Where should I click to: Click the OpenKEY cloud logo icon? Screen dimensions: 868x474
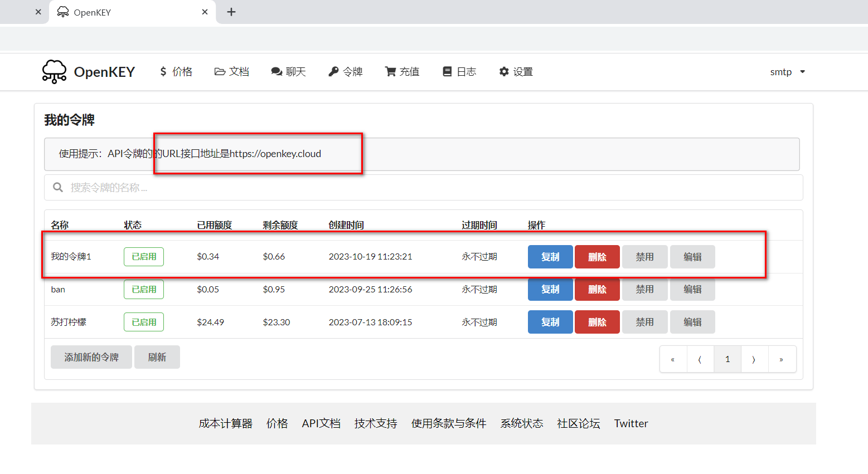[54, 72]
